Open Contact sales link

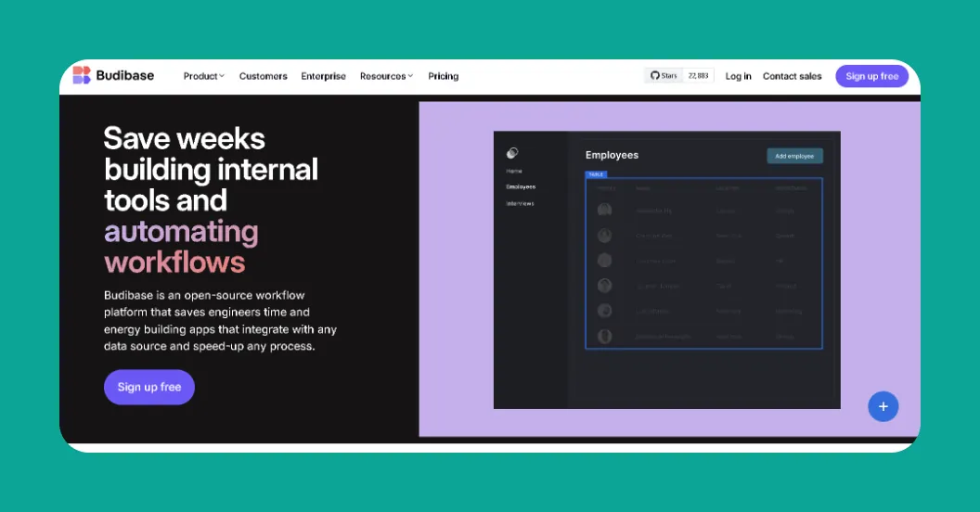tap(792, 76)
